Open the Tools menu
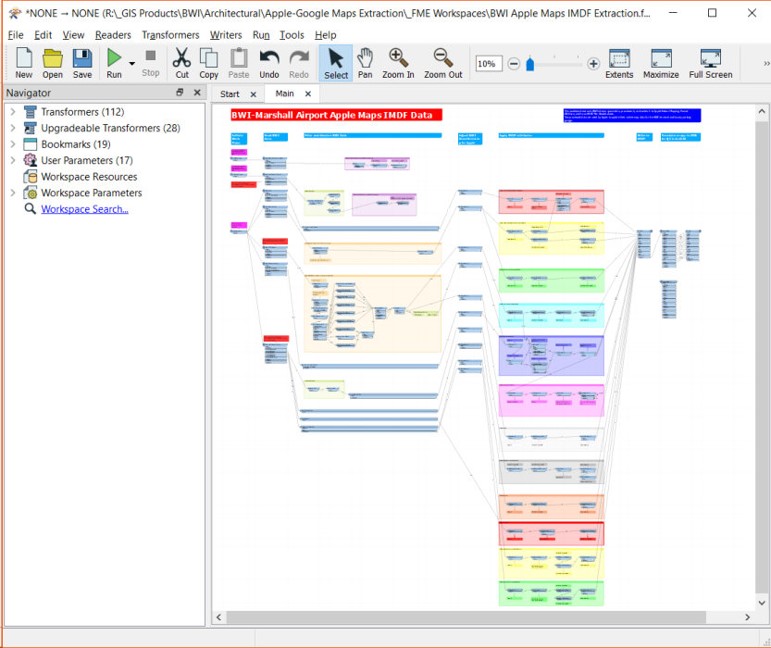The width and height of the screenshot is (771, 648). (292, 35)
